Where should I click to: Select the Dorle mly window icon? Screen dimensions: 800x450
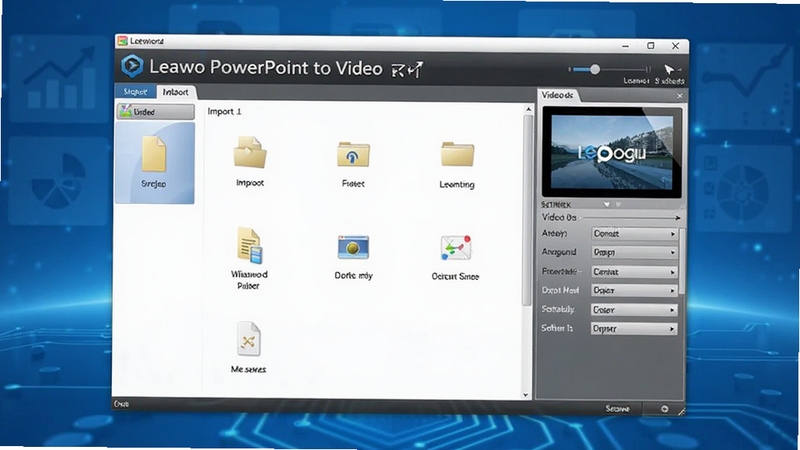(x=353, y=247)
